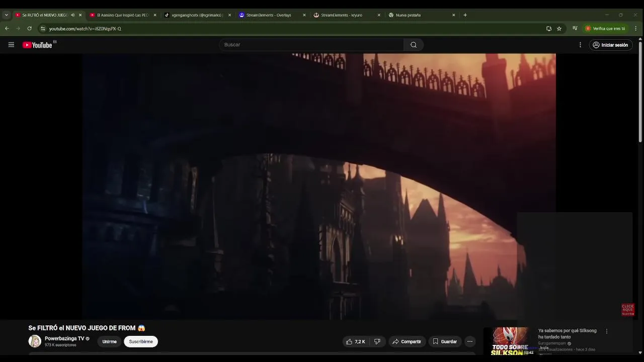
Task: View site information icon in address bar
Action: coord(43,29)
